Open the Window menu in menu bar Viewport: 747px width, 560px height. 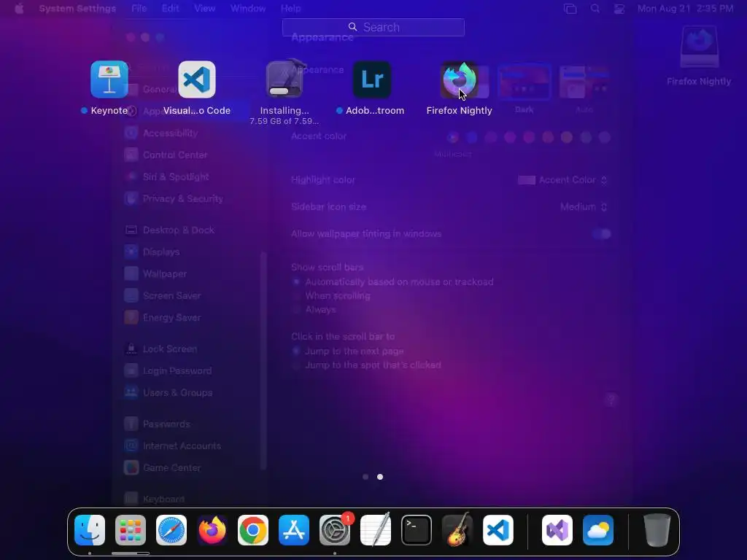[x=248, y=8]
